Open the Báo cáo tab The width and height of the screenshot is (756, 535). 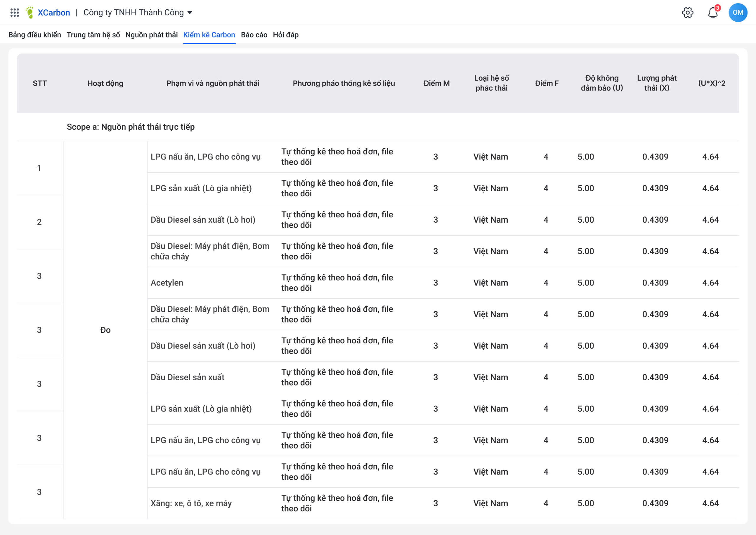(x=254, y=35)
